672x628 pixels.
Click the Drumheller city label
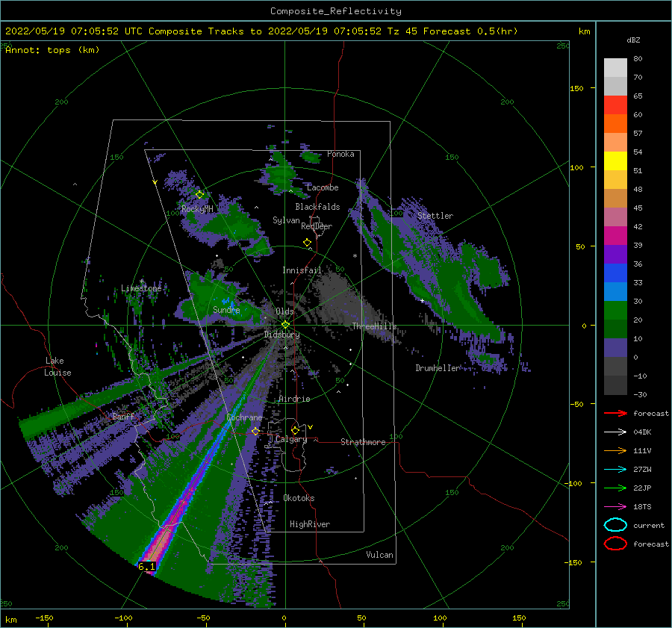point(438,368)
